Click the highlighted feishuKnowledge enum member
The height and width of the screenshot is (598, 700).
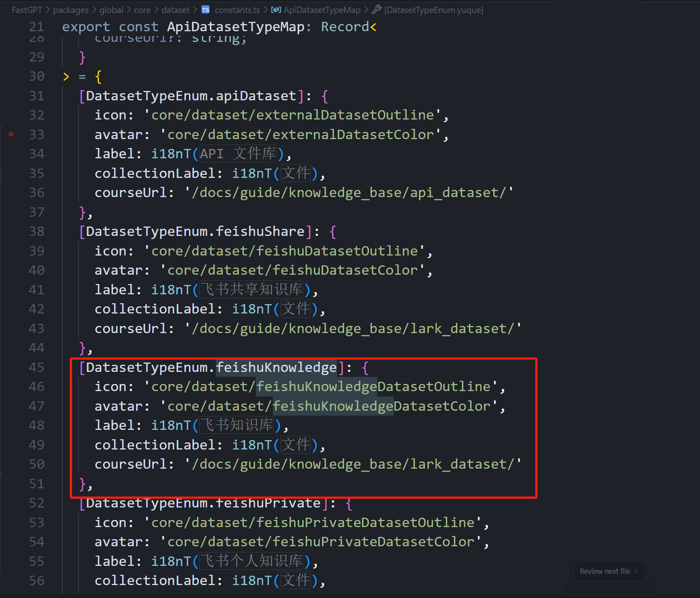point(276,367)
